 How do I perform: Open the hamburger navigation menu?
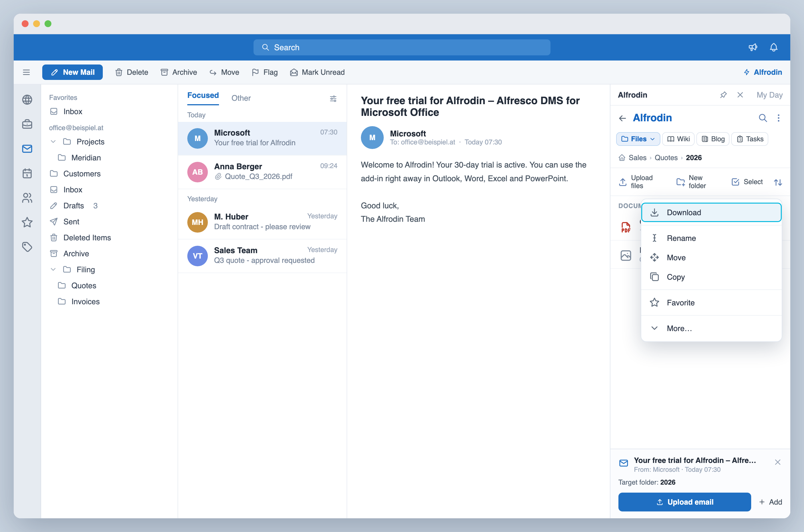click(x=26, y=72)
